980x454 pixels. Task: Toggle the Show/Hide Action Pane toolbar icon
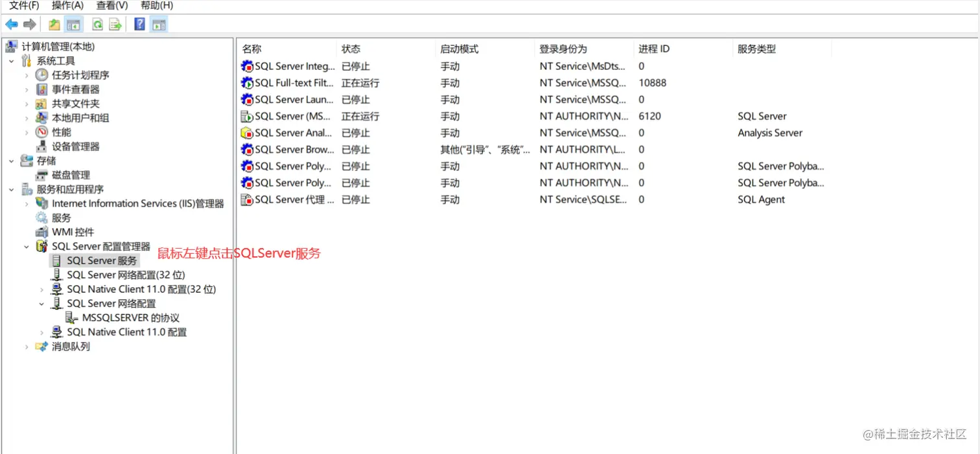pos(159,25)
